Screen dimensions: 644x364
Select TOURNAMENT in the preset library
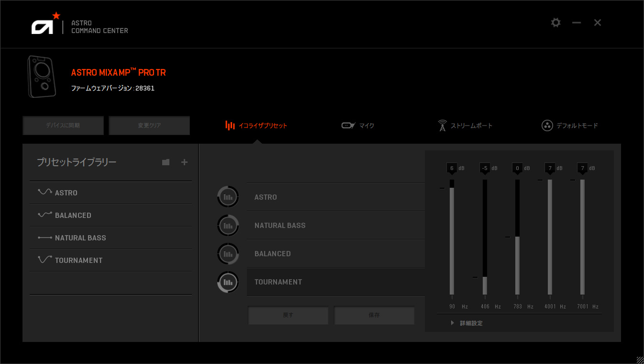coord(111,260)
